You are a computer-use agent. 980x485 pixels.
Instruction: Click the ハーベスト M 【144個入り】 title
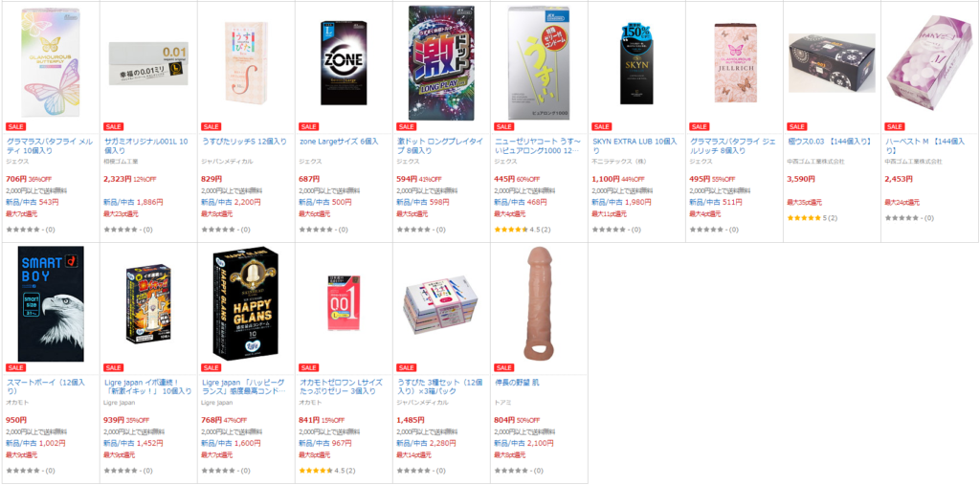tap(925, 146)
